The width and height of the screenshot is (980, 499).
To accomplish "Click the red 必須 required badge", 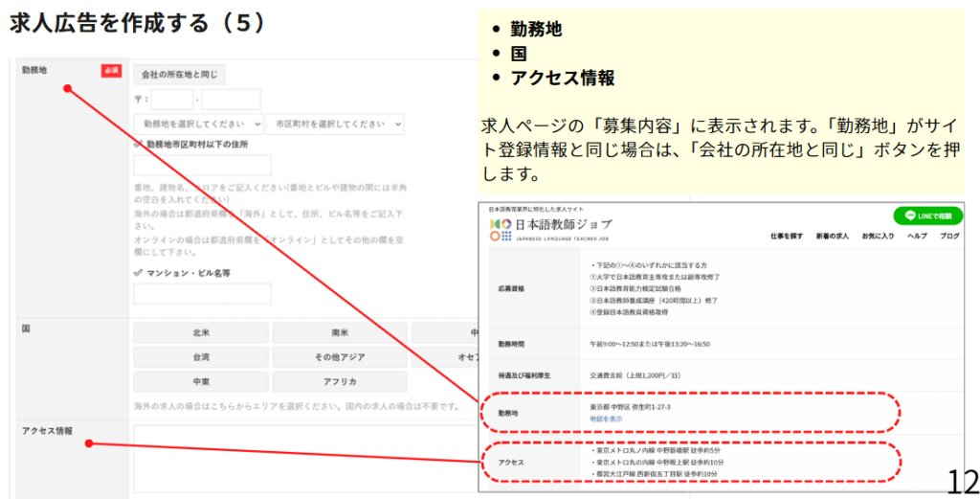I will (110, 71).
